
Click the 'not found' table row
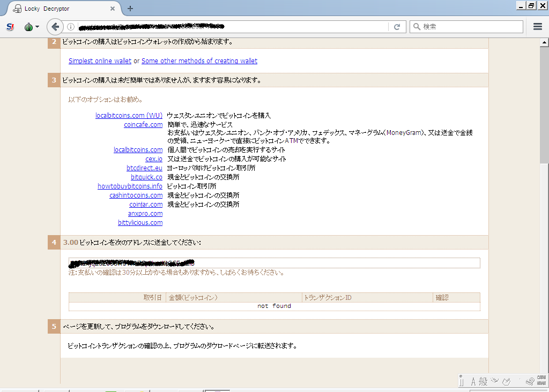click(x=274, y=306)
